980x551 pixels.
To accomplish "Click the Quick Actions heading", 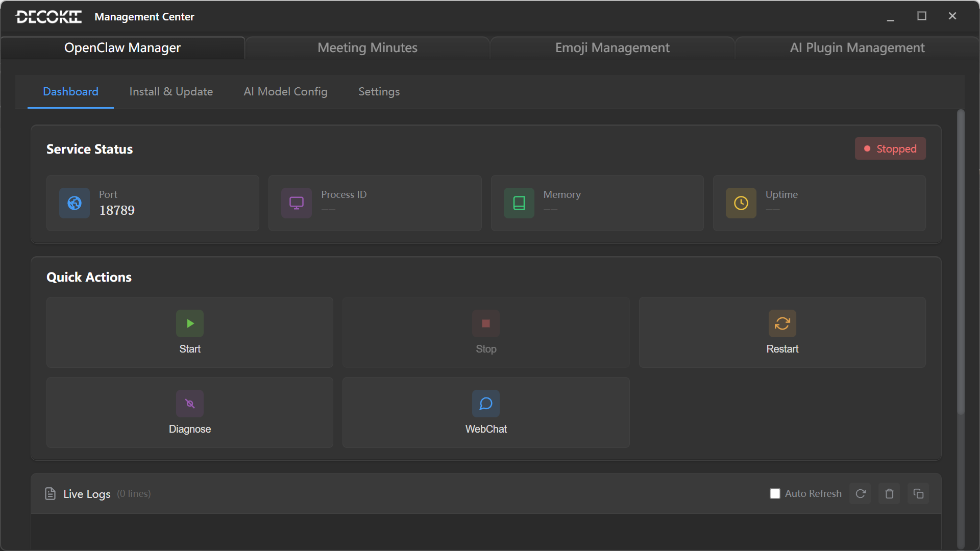I will (x=89, y=277).
